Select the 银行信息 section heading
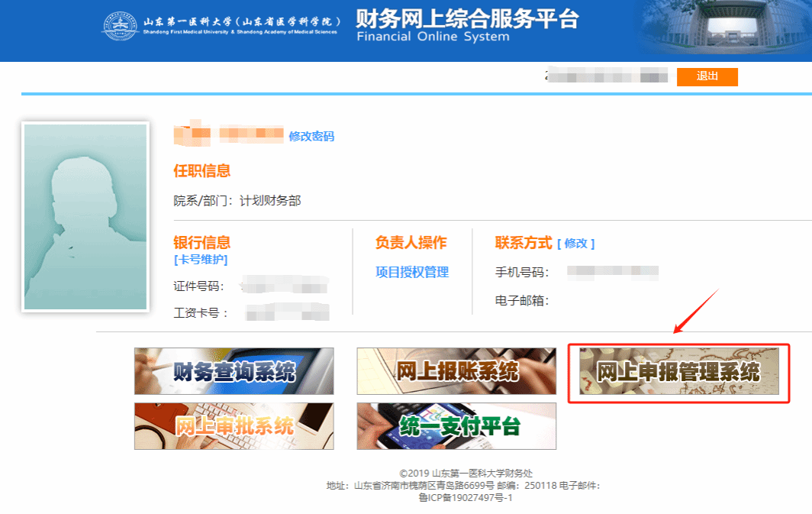The height and width of the screenshot is (514, 812). 202,242
